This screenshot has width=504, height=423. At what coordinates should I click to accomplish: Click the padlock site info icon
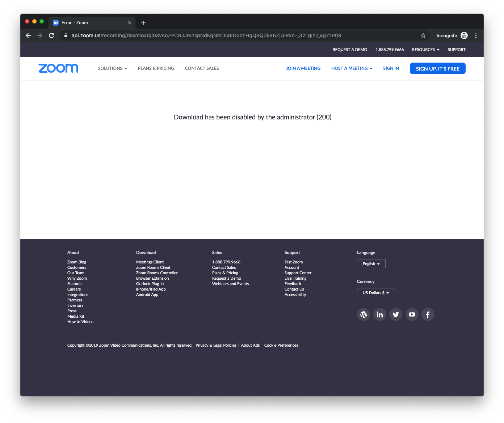point(66,35)
